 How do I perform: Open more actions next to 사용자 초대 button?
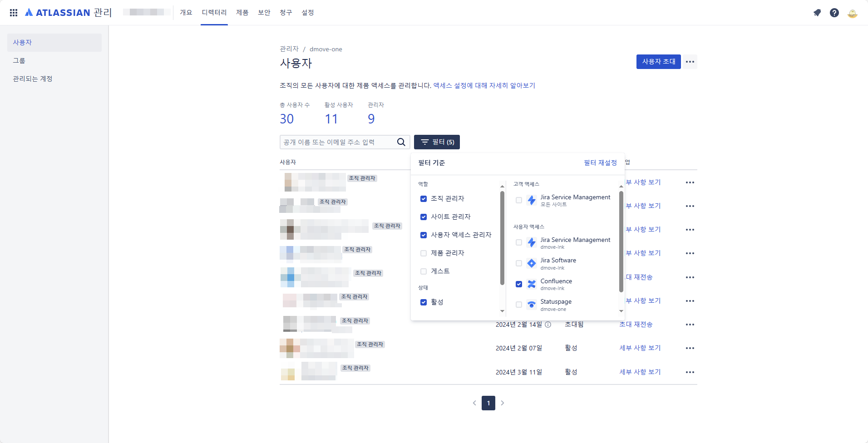(x=690, y=62)
